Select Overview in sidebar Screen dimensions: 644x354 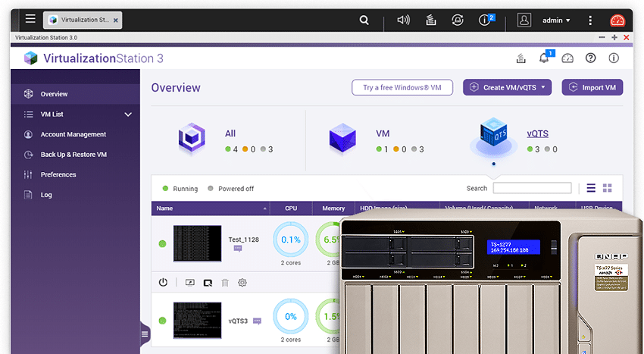76,94
